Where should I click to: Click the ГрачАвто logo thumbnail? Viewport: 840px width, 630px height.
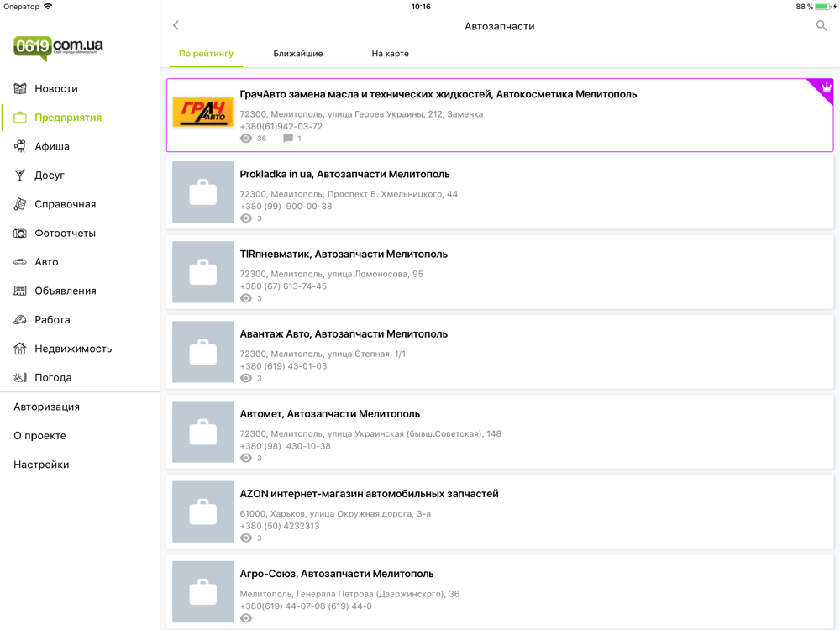pos(203,112)
